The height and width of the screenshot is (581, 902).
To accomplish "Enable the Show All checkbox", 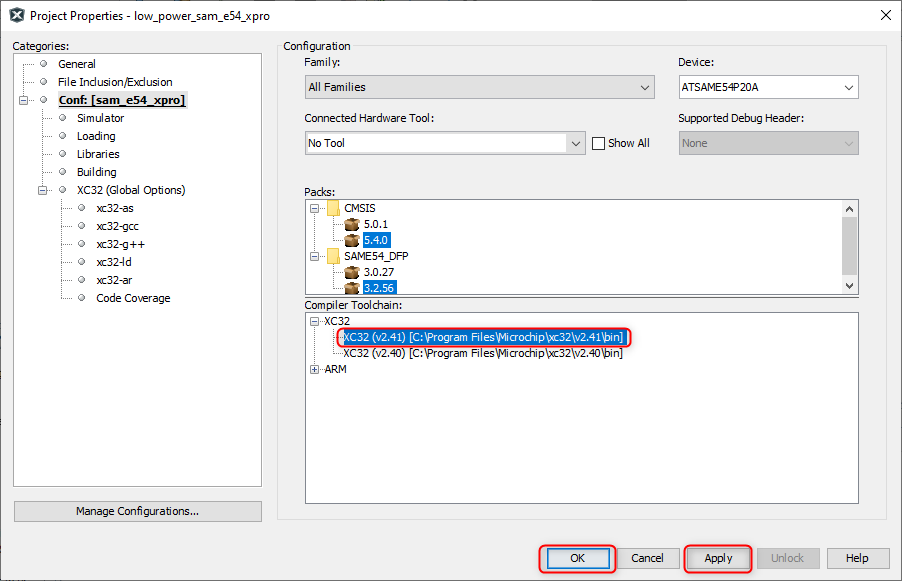I will [x=599, y=143].
